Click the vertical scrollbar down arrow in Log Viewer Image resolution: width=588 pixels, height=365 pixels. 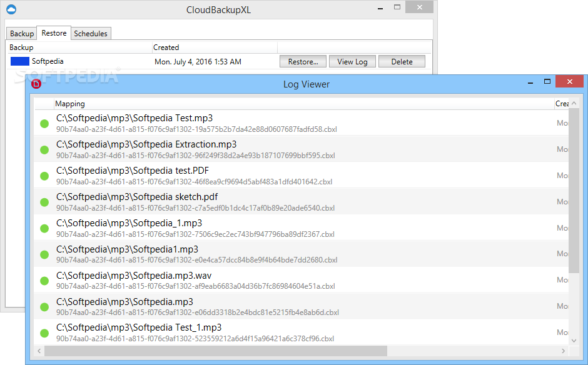[x=574, y=340]
